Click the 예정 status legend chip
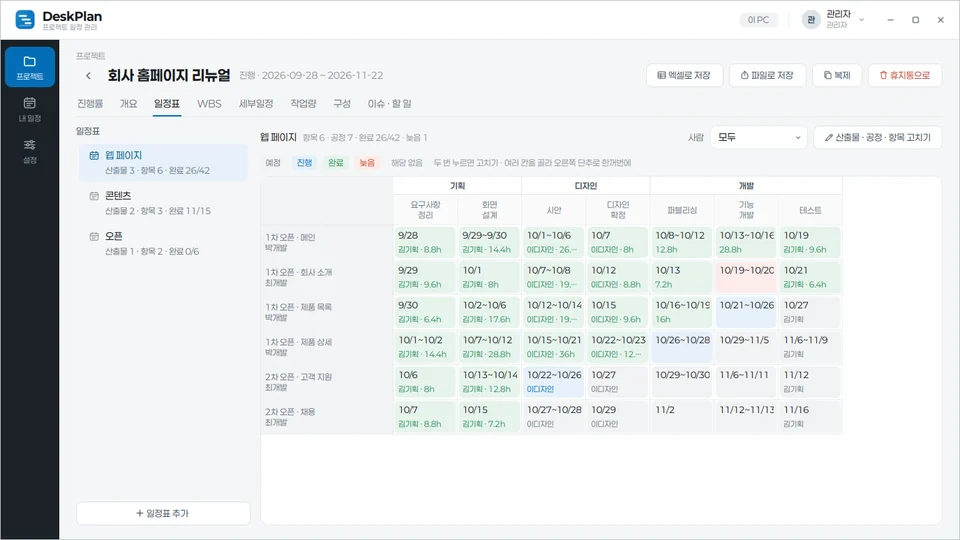This screenshot has width=960, height=540. (x=272, y=163)
